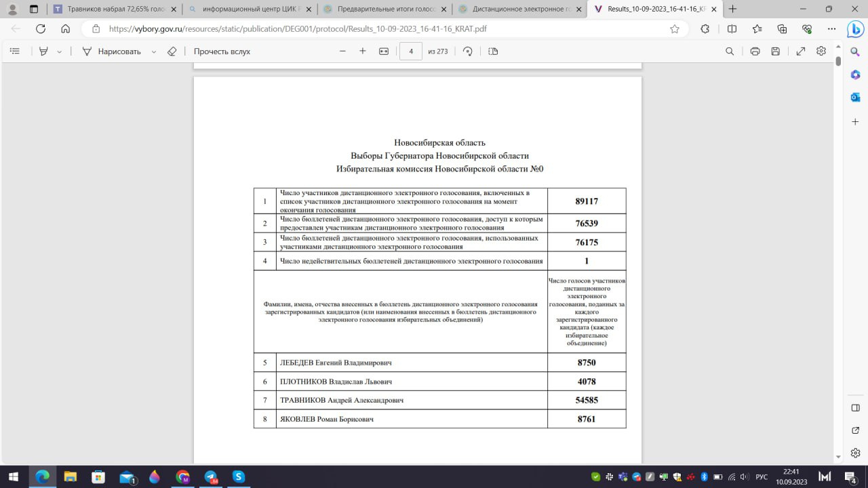
Task: Open browser extensions puzzle icon
Action: (x=705, y=29)
